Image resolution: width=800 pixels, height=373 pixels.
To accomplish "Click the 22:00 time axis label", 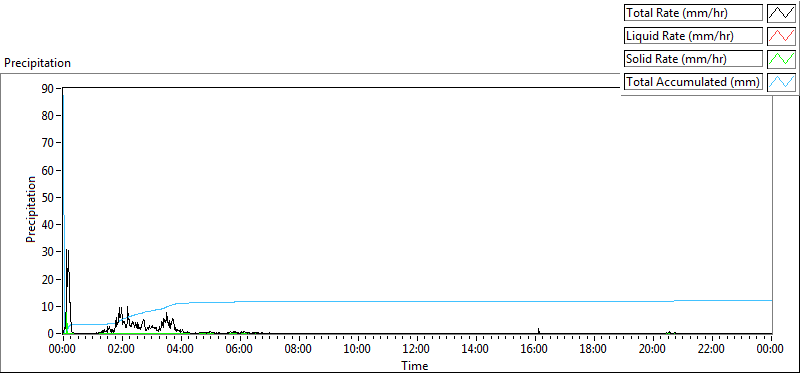I will pos(712,349).
